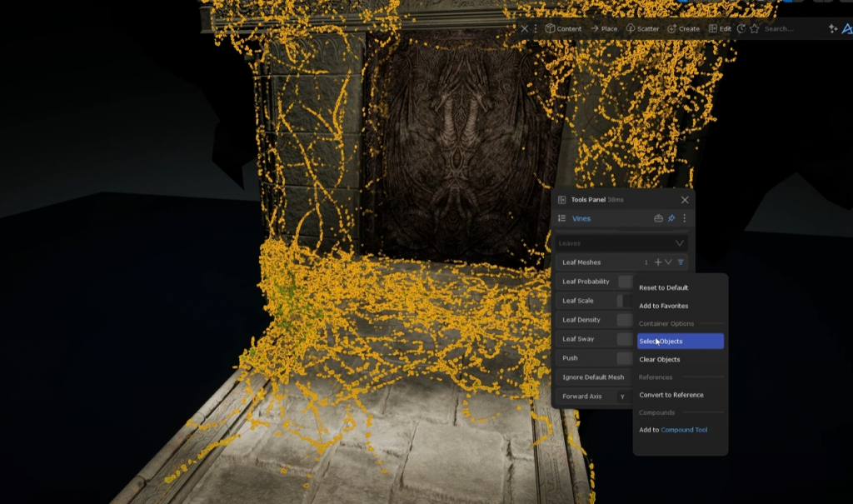The image size is (853, 504).
Task: Click the toolbox icon in Vines header
Action: click(658, 218)
